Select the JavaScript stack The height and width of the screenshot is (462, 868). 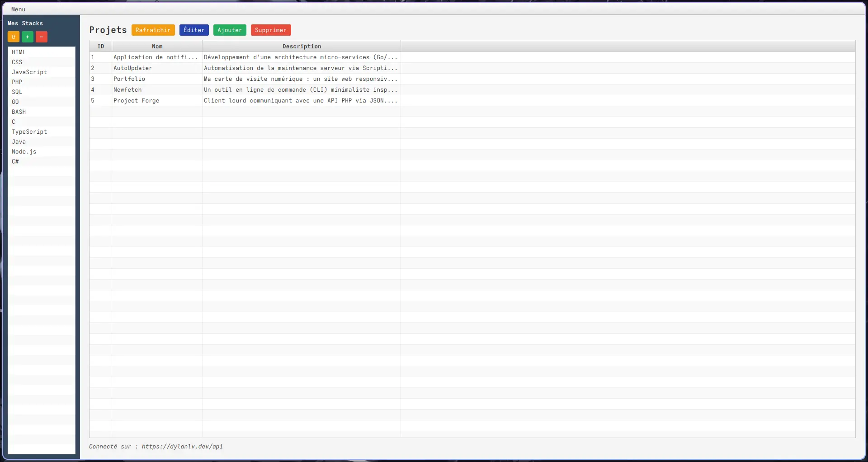29,72
